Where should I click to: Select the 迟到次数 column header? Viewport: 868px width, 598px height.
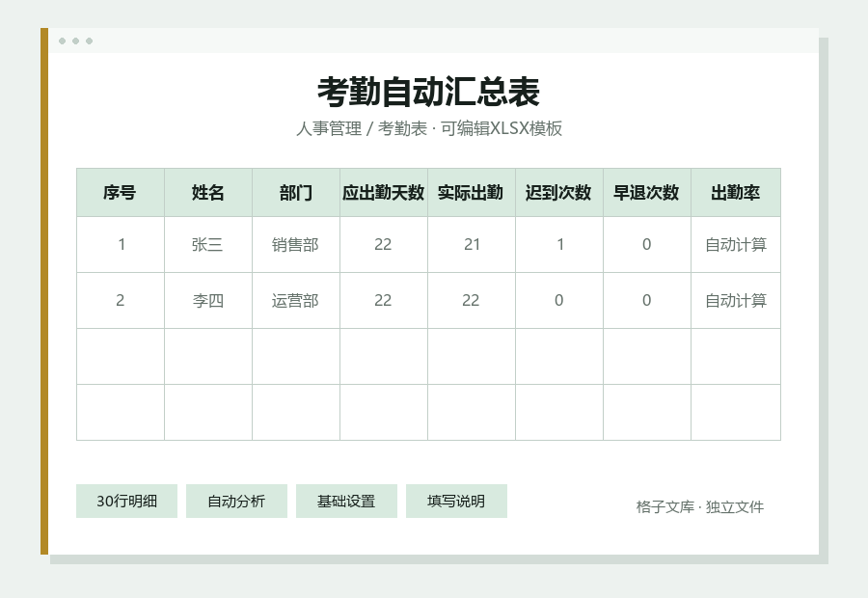[x=559, y=193]
